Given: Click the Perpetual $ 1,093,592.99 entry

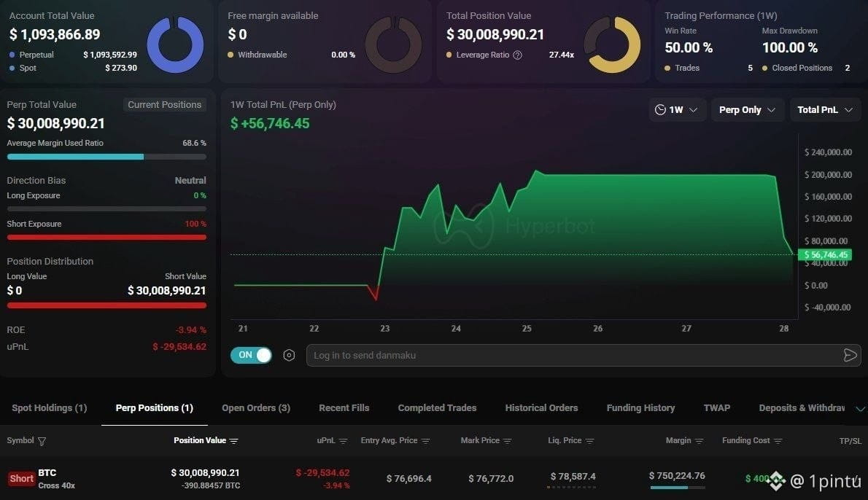Looking at the screenshot, I should pyautogui.click(x=73, y=55).
